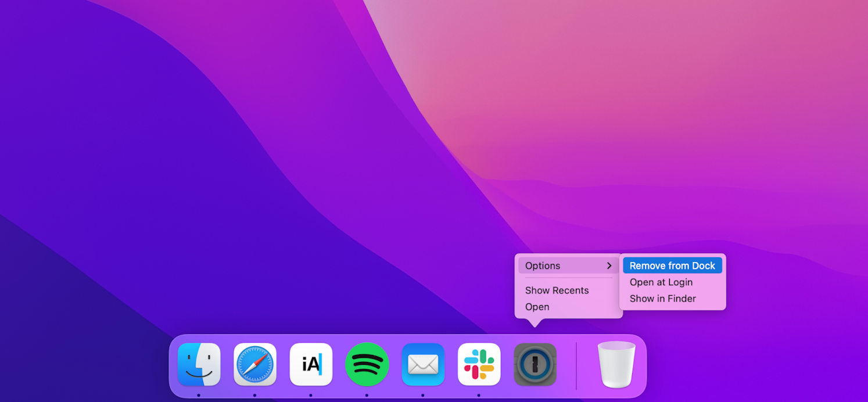Open Finder from the Dock
The height and width of the screenshot is (402, 868).
point(199,364)
